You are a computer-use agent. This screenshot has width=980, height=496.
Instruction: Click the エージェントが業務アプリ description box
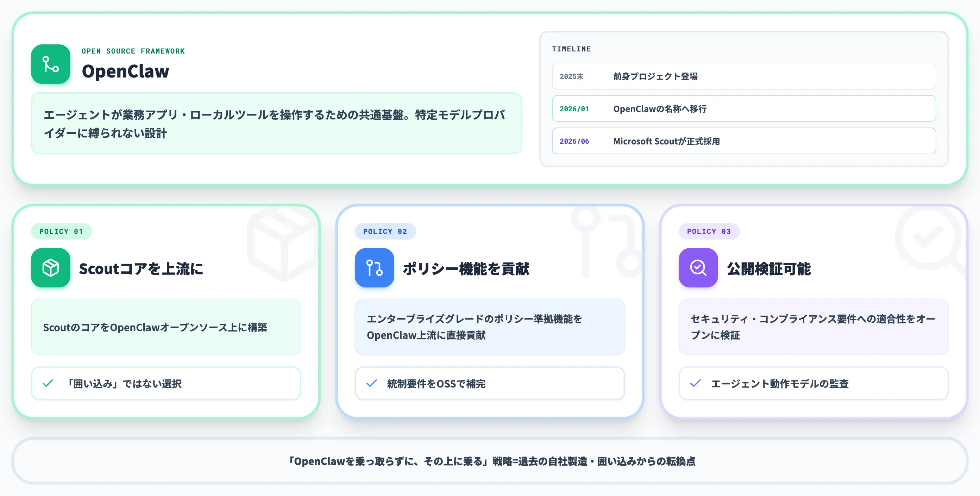(x=277, y=123)
